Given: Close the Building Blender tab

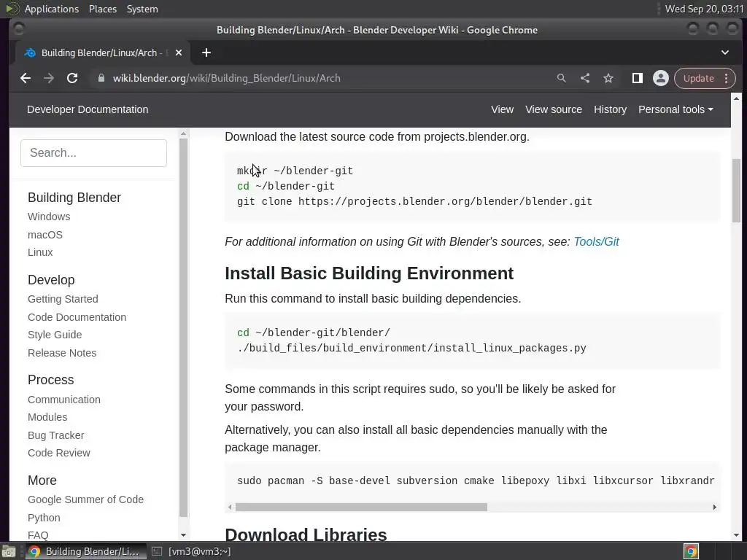Looking at the screenshot, I should [179, 52].
